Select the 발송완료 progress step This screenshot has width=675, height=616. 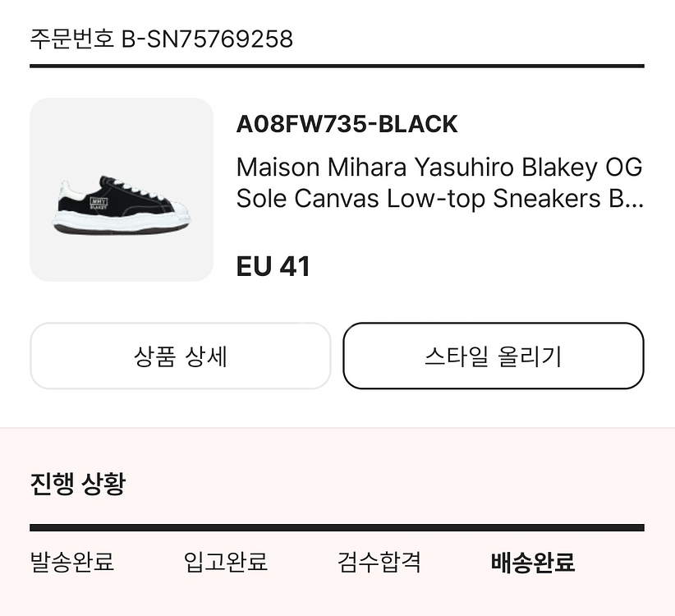pyautogui.click(x=72, y=562)
